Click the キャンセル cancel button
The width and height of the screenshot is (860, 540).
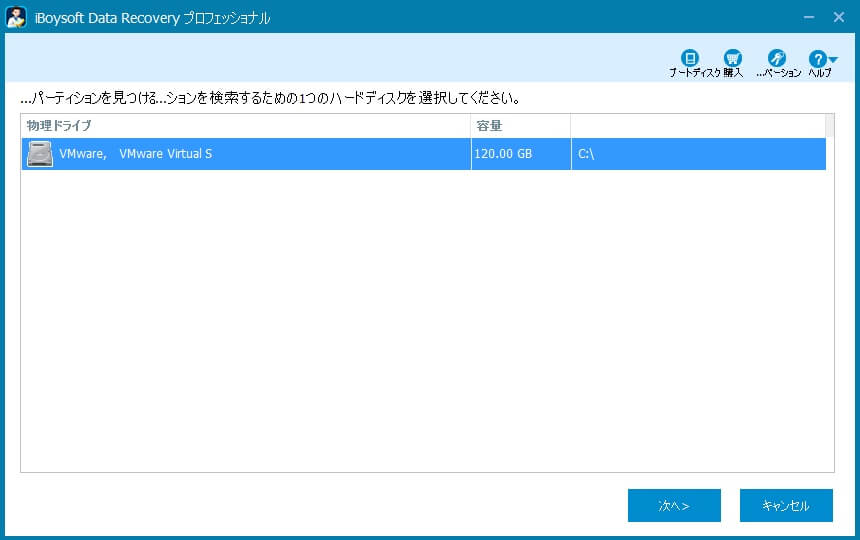point(786,505)
